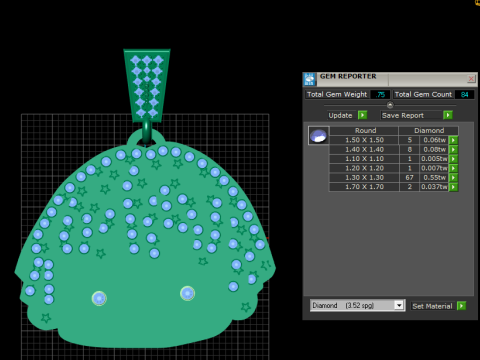
Task: Click the 0.037tw weight cell
Action: point(434,187)
